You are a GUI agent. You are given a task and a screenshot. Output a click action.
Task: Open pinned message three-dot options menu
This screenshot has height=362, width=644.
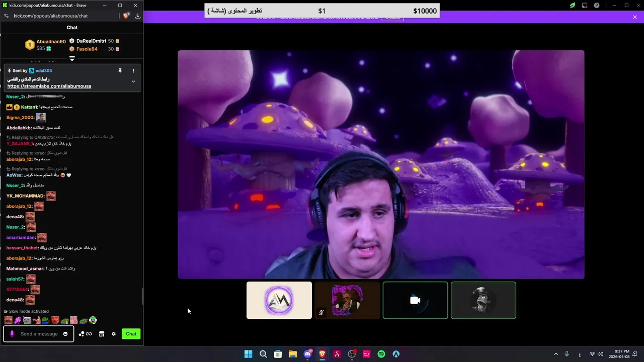coord(133,71)
